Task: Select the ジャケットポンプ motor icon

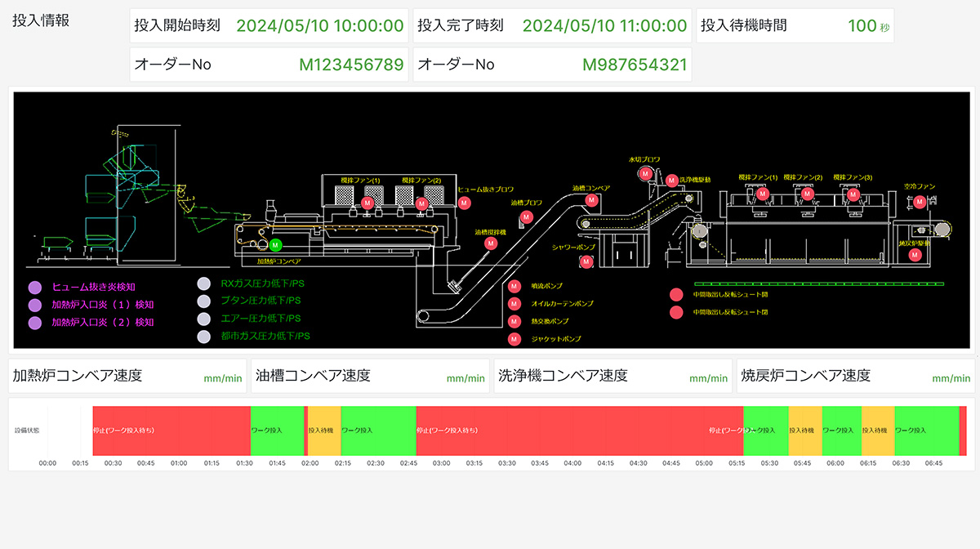Action: point(514,339)
